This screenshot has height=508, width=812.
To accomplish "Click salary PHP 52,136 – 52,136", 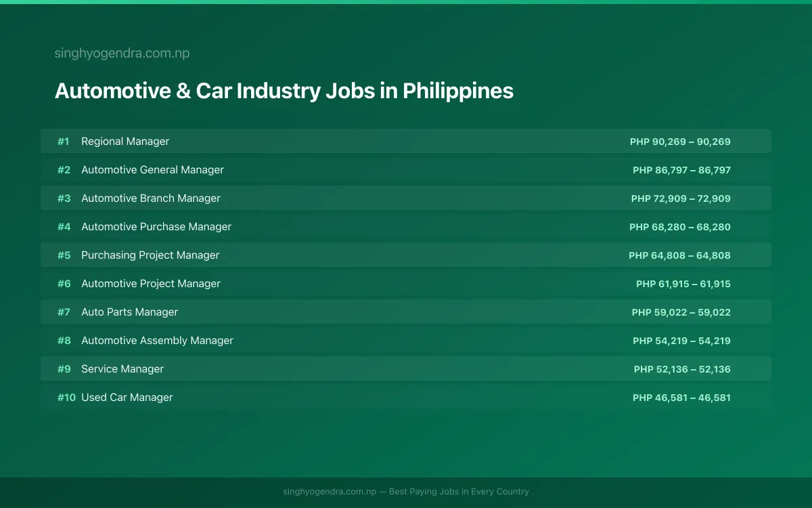I will [682, 369].
